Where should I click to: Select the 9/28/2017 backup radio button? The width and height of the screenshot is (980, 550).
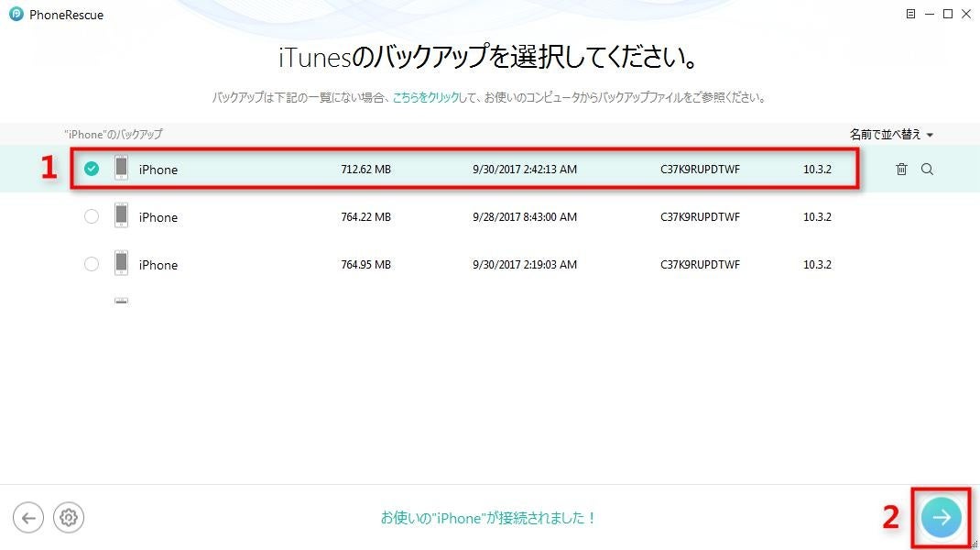[x=92, y=216]
